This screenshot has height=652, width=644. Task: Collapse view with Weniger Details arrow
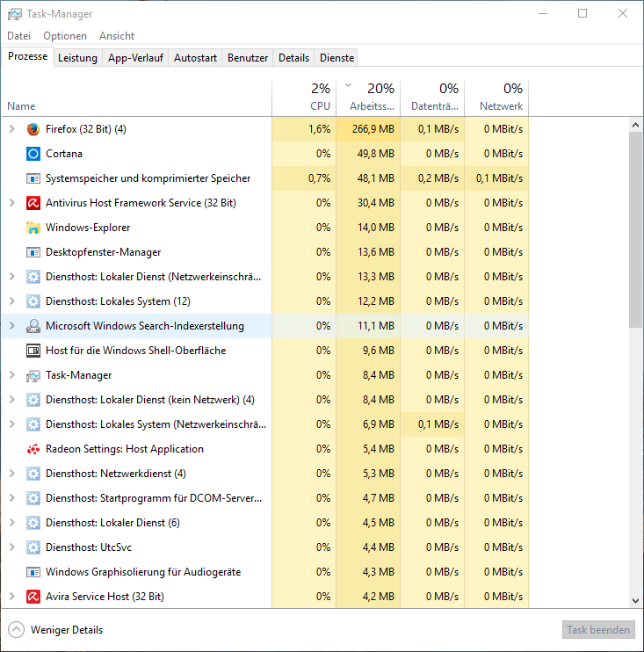point(16,630)
